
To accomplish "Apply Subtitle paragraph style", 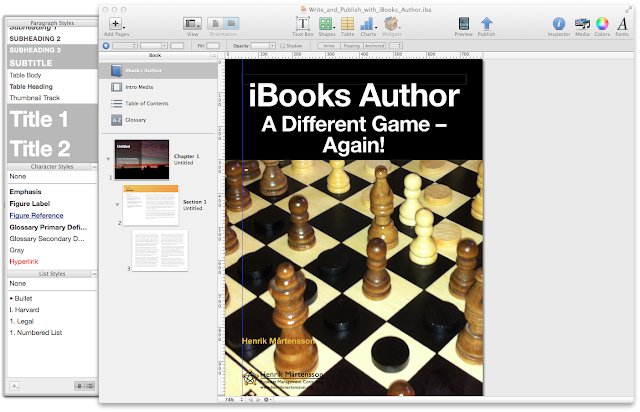I will click(x=52, y=62).
